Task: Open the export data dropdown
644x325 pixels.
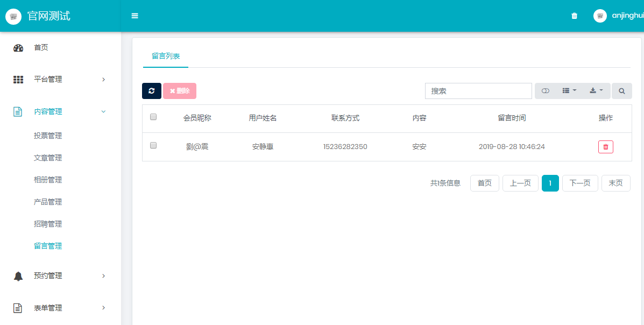Action: pos(596,91)
